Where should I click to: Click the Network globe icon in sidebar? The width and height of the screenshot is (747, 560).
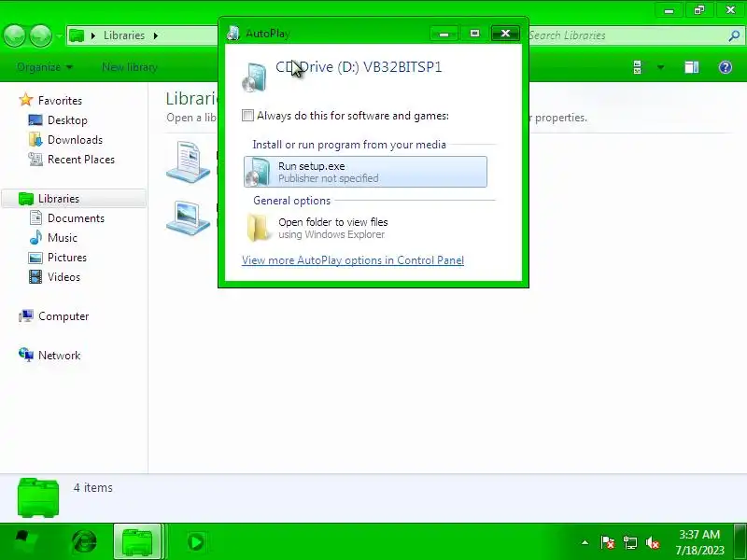tap(26, 355)
